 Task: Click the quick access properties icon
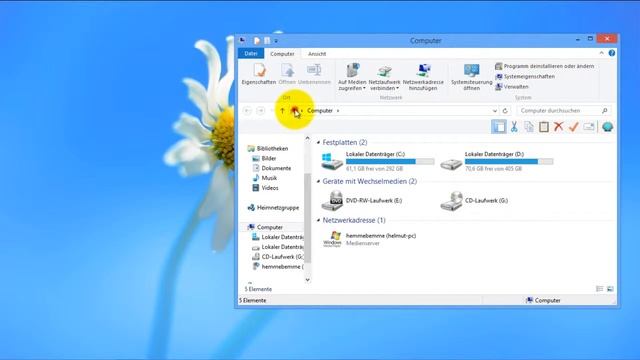(x=257, y=40)
